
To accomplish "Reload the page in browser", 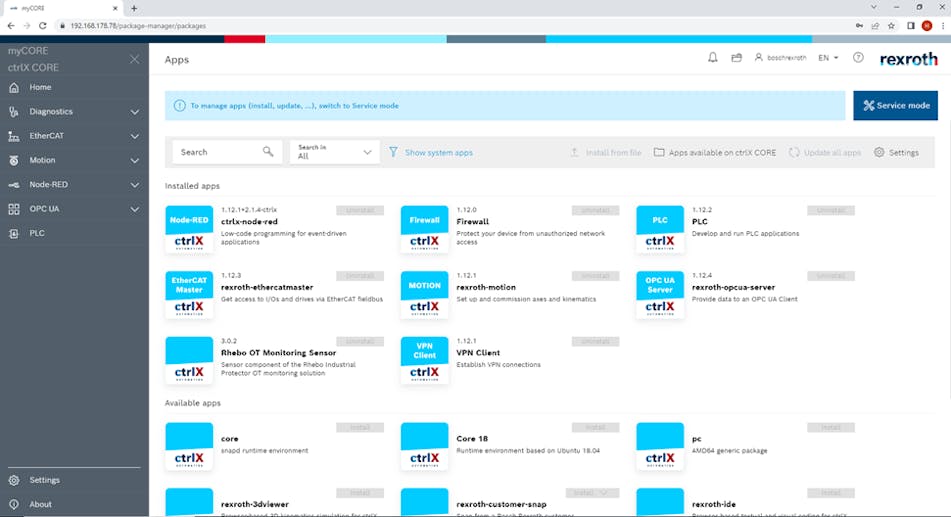I will (42, 25).
